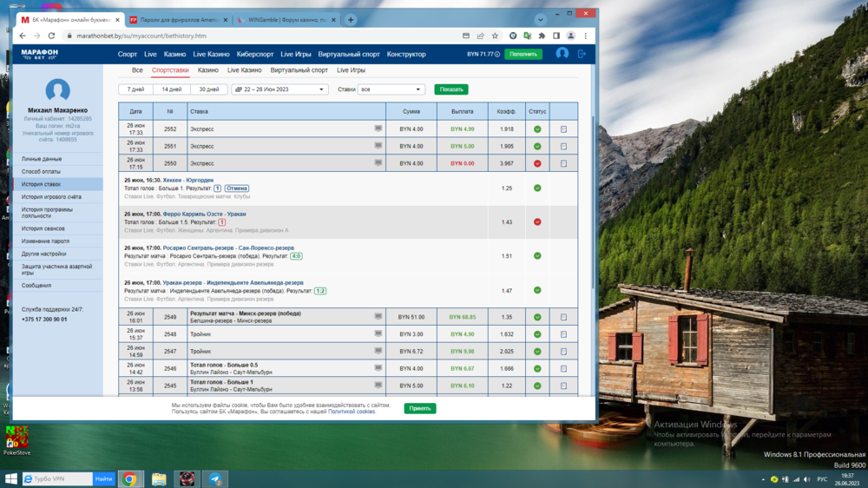
Task: Select the 30 days period filter
Action: coord(208,89)
